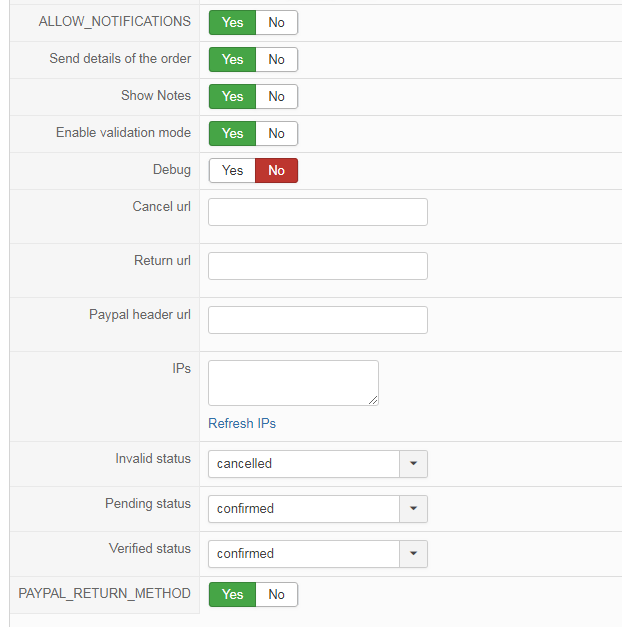Open the Invalid status dropdown arrow
Screen dimensions: 622x627
tap(413, 464)
